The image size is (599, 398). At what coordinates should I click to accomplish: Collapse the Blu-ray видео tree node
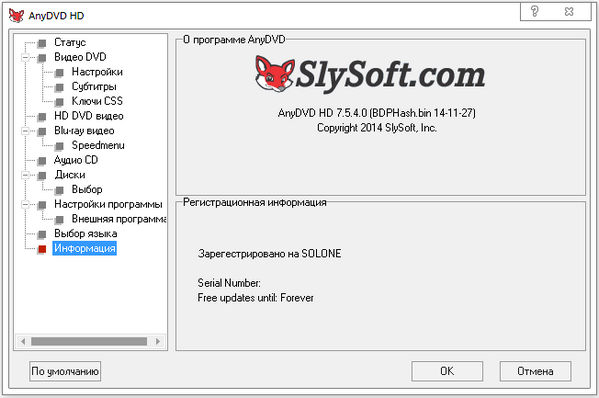(26, 131)
